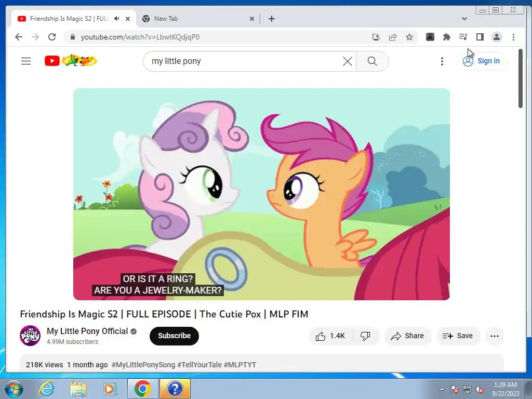Viewport: 532px width, 399px height.
Task: Launch Internet Explorer from taskbar
Action: pyautogui.click(x=46, y=389)
